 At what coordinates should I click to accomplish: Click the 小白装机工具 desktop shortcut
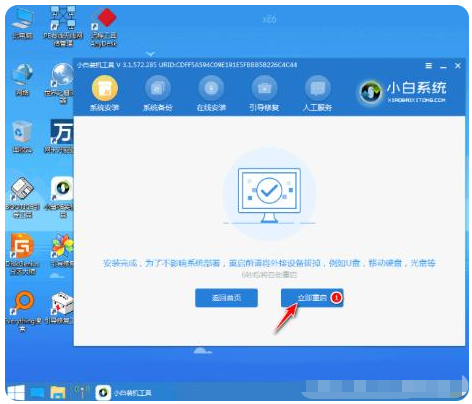[62, 197]
